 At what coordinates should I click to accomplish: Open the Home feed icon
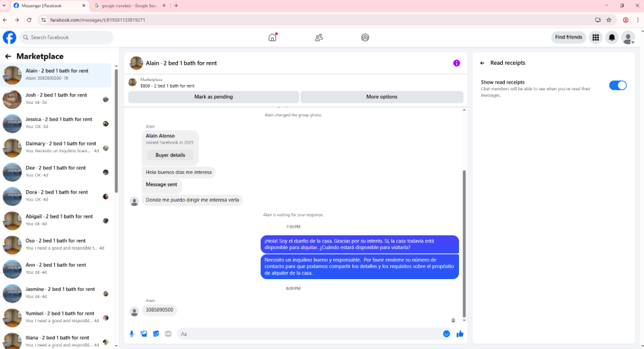click(x=272, y=37)
